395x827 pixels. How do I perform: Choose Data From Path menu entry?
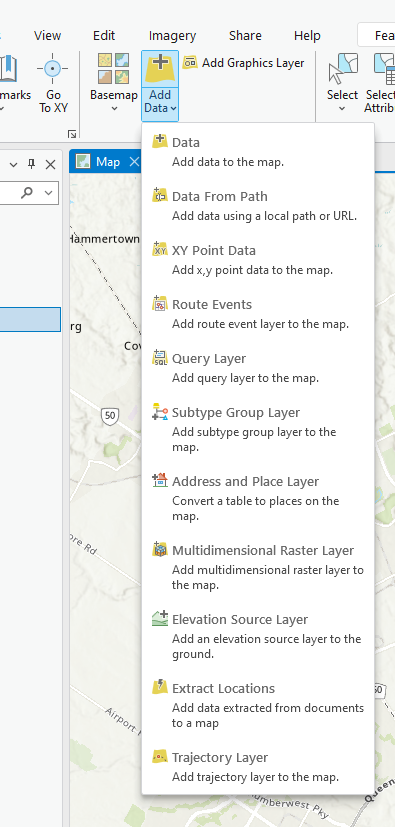point(258,206)
